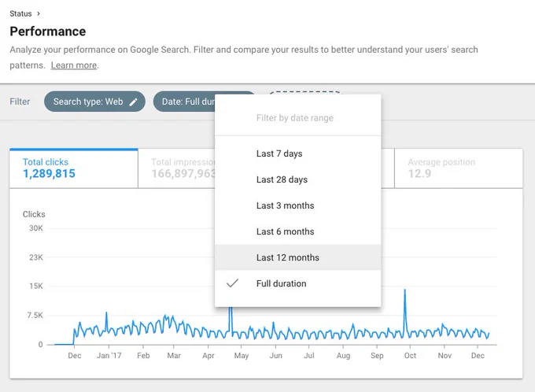Click the Apr x-axis label
Screen dimensions: 535x392
coord(208,356)
